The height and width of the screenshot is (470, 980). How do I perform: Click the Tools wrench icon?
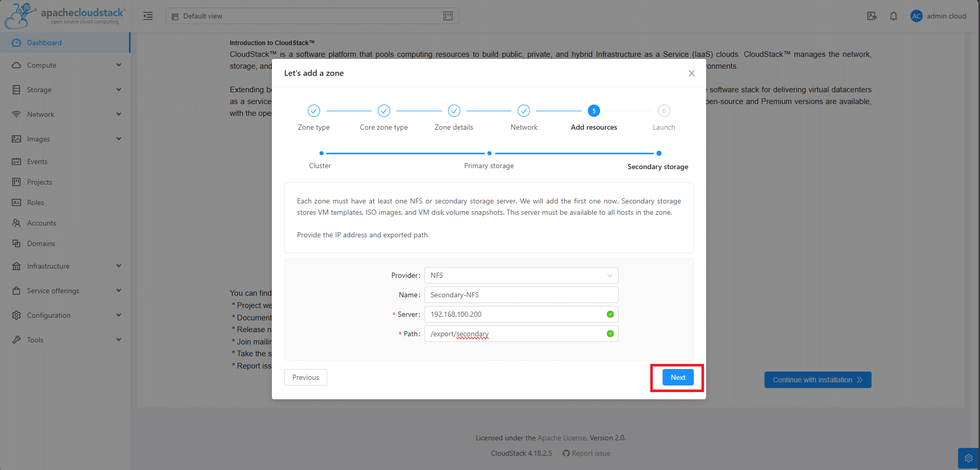(16, 340)
